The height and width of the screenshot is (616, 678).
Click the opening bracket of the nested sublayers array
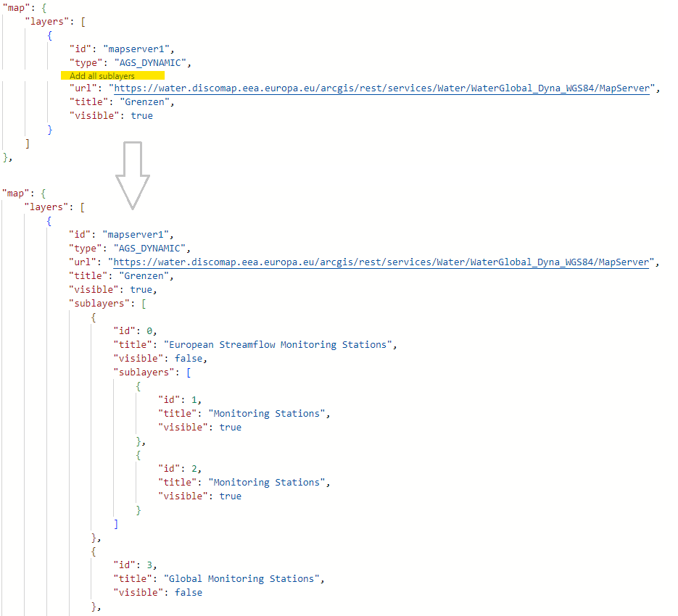point(188,372)
